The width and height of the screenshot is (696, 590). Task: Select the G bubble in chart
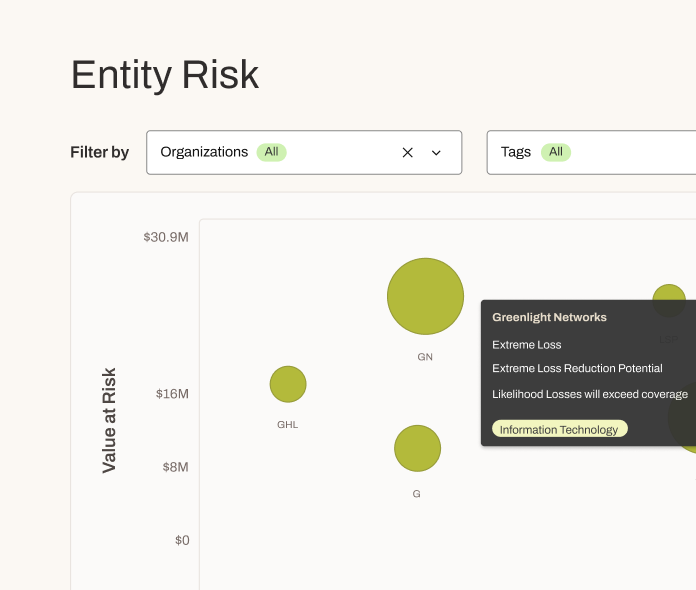click(417, 448)
